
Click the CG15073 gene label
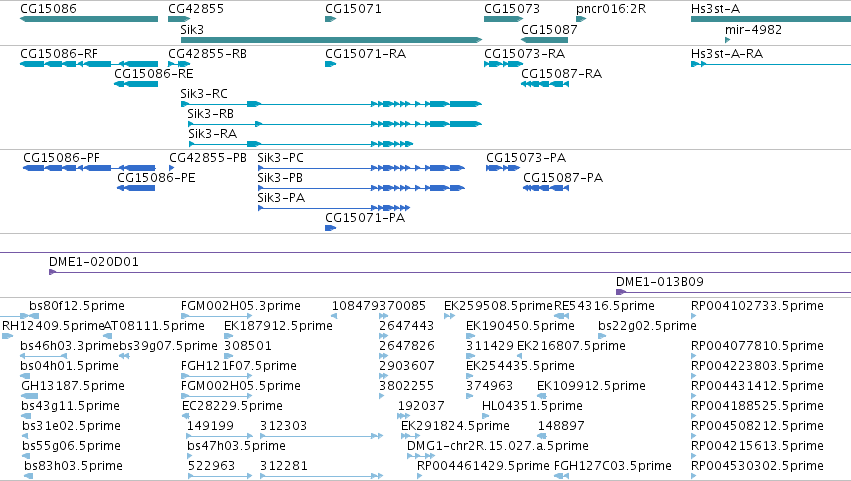[x=512, y=9]
